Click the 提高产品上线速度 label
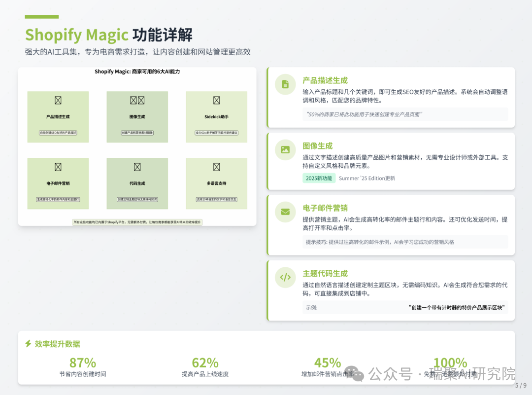The image size is (532, 395). 205,374
